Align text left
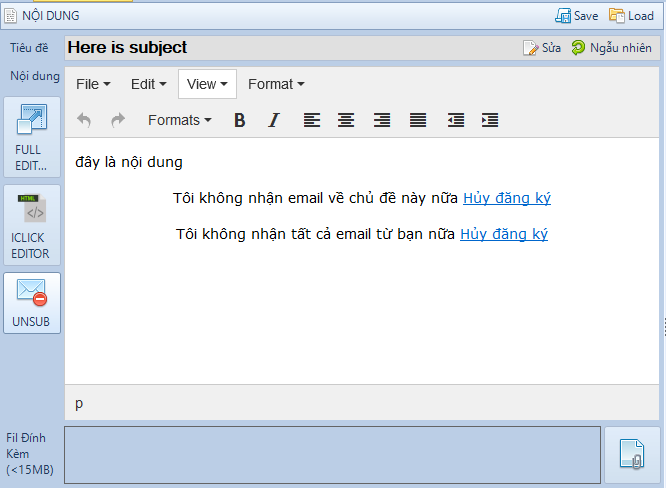 [x=312, y=120]
